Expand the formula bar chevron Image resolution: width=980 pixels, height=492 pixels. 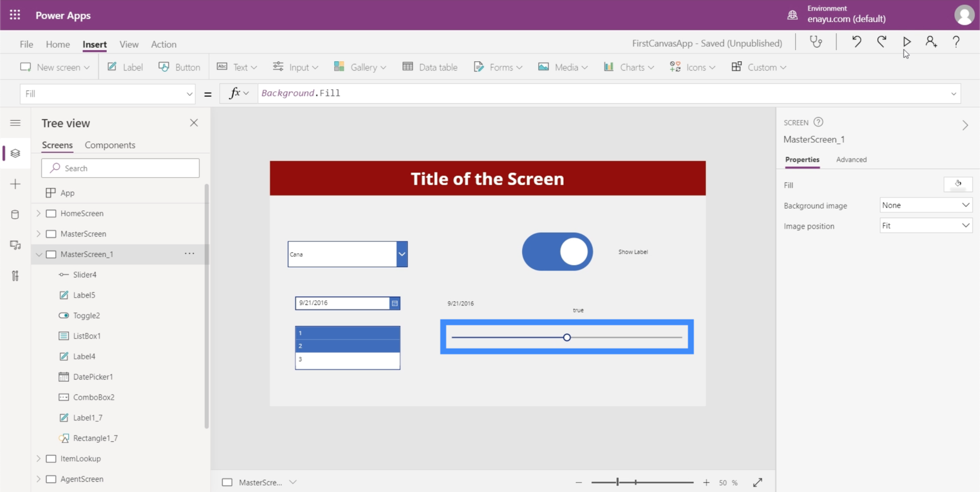click(x=954, y=94)
